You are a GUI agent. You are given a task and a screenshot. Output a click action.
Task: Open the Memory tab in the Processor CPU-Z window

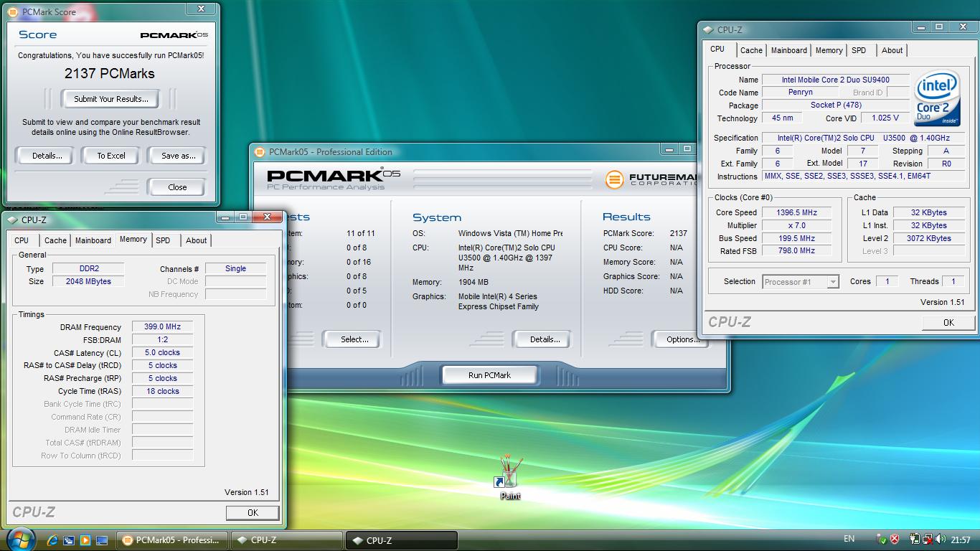(829, 50)
